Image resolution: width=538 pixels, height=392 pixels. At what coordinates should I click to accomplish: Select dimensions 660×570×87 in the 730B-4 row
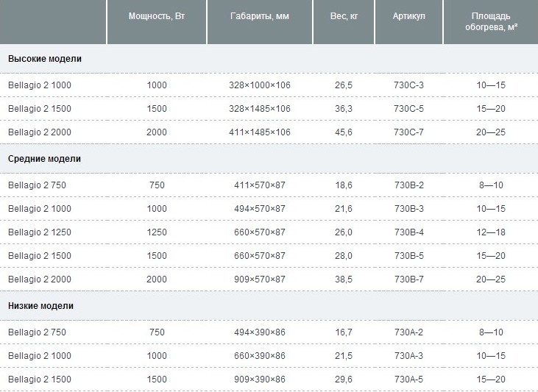coord(260,232)
